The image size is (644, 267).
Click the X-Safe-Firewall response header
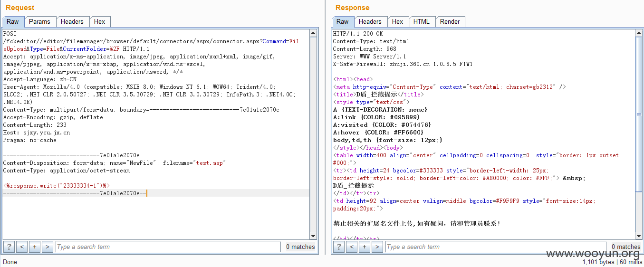pos(403,64)
